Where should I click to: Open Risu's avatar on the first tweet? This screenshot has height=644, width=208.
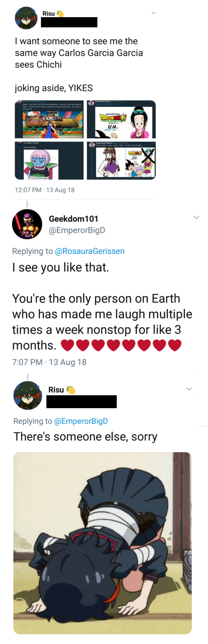(26, 18)
